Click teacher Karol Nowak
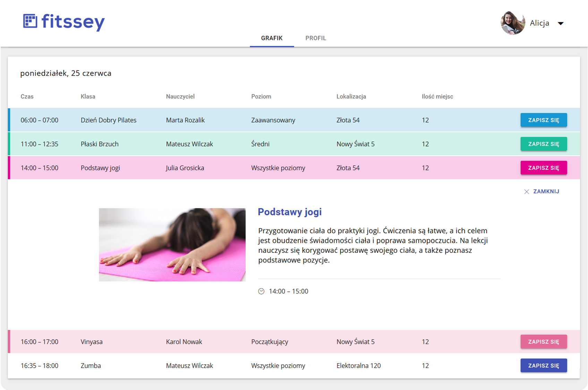Image resolution: width=588 pixels, height=390 pixels. 184,342
